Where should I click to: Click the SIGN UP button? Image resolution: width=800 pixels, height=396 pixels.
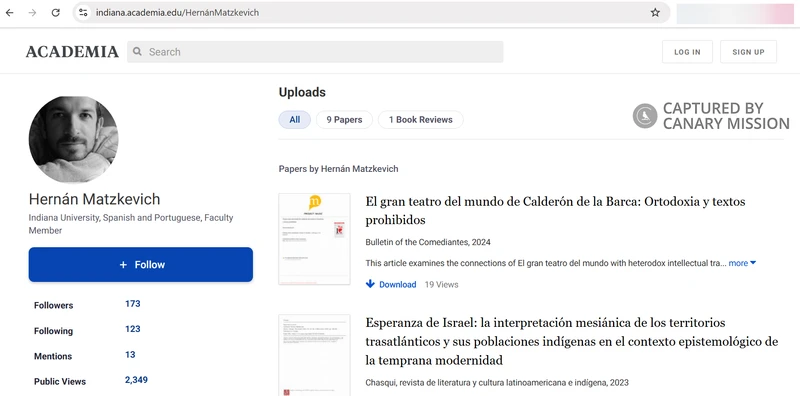pos(748,52)
